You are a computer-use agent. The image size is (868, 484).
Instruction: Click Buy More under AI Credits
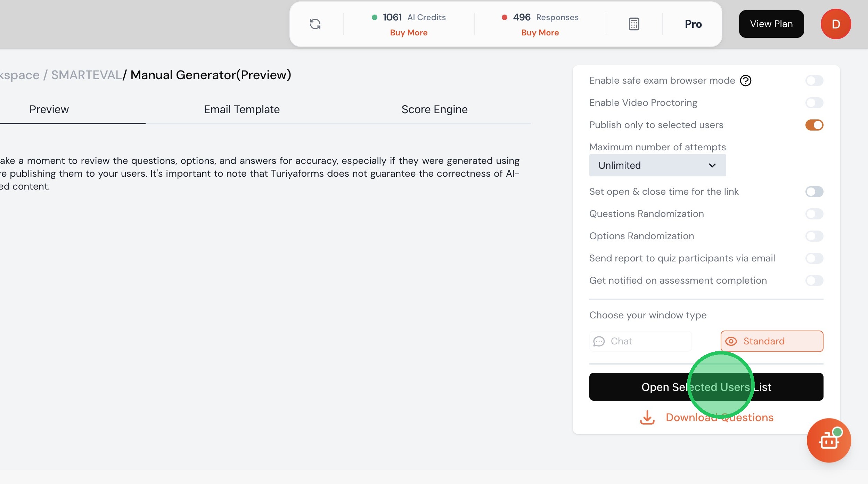[x=408, y=33]
